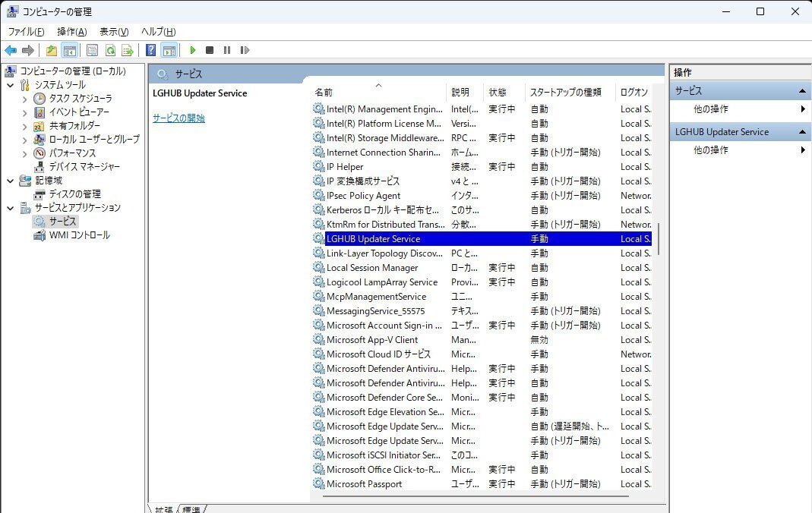812x513 pixels.
Task: Open help via the question mark icon
Action: [x=150, y=50]
